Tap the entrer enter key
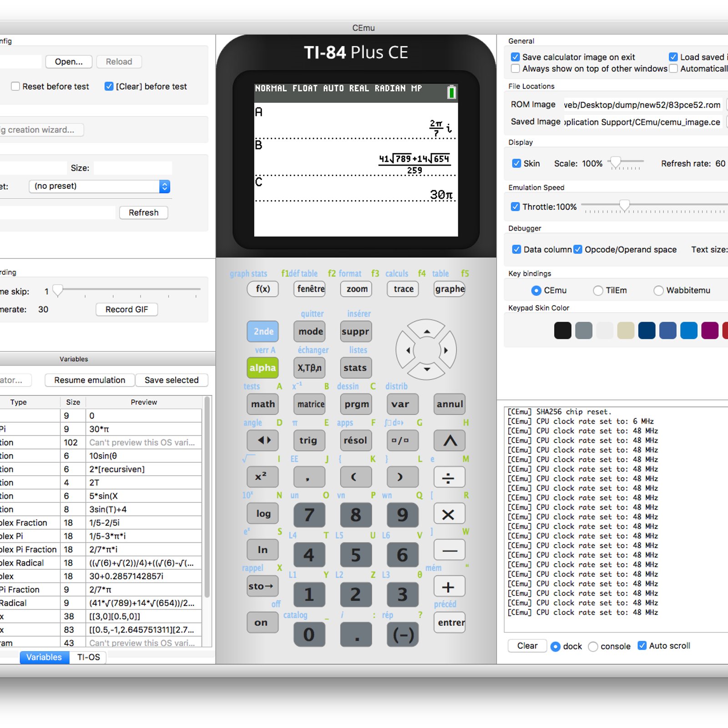 [450, 622]
